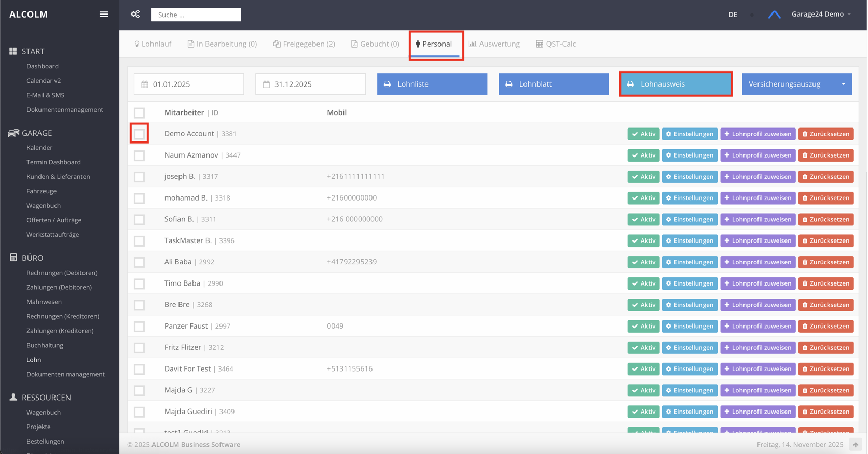Click the settings gears icon in header
This screenshot has height=454, width=868.
(x=135, y=15)
